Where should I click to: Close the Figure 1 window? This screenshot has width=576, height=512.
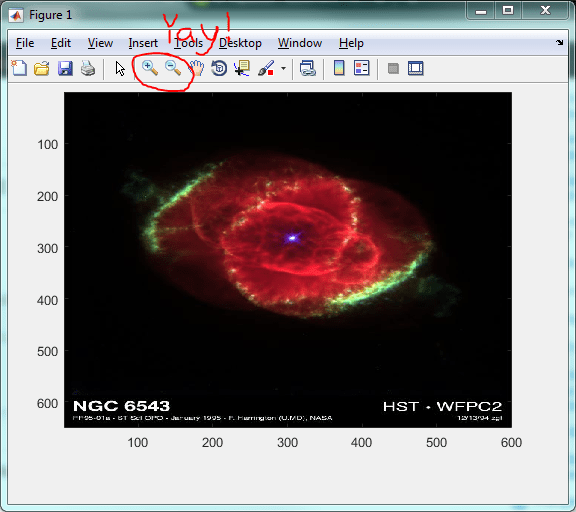pos(546,11)
